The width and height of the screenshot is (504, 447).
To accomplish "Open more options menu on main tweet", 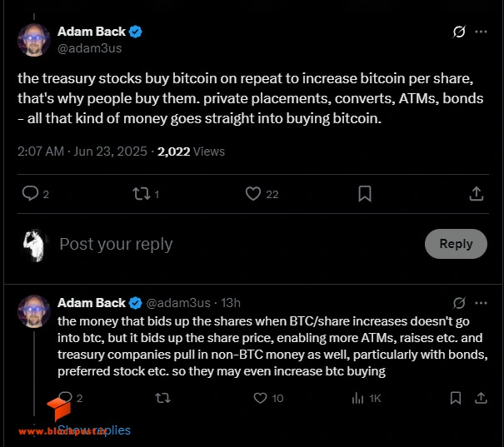I will pos(481,32).
